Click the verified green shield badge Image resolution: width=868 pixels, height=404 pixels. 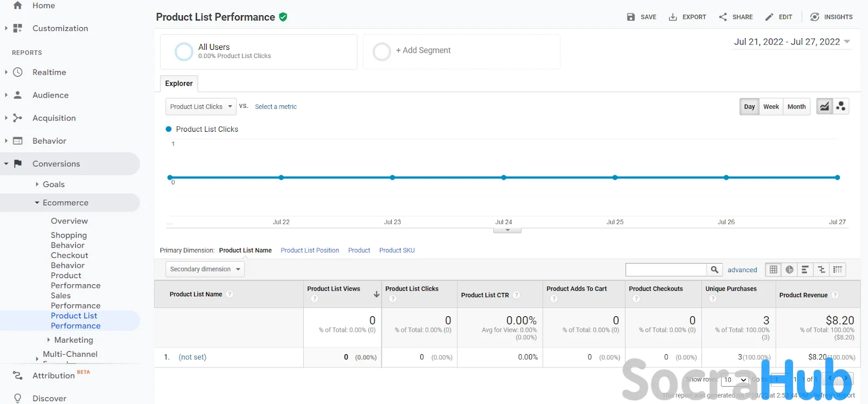click(283, 17)
